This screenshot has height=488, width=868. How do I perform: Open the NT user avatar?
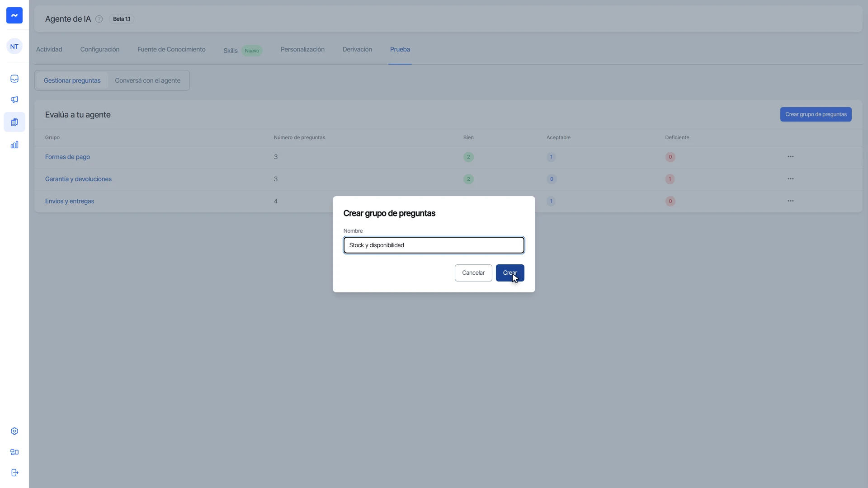point(14,47)
